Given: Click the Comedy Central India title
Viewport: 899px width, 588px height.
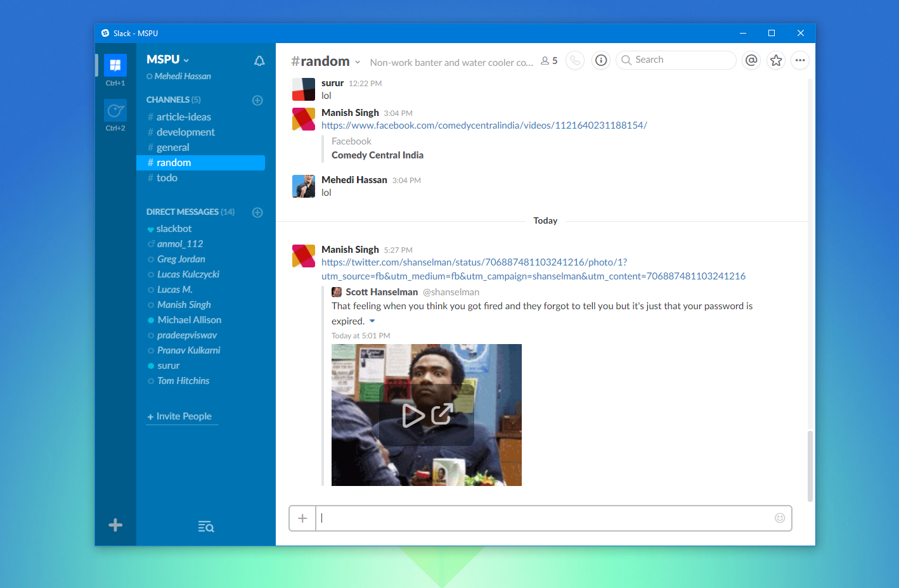Looking at the screenshot, I should pyautogui.click(x=377, y=155).
